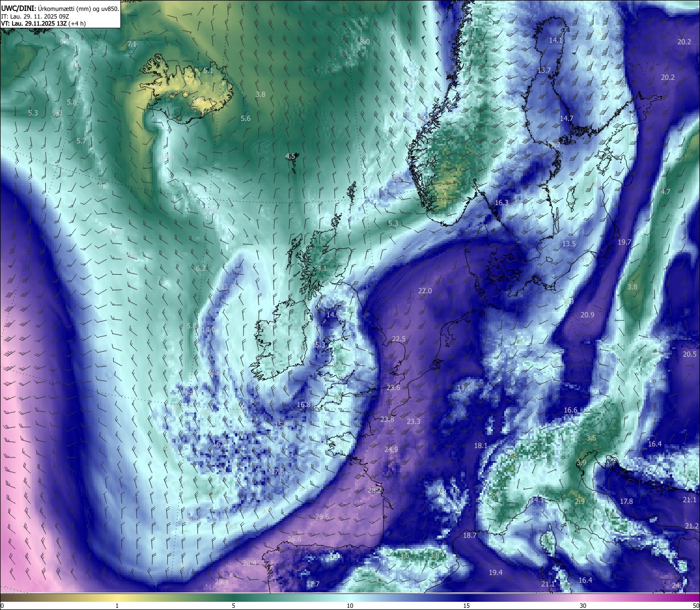
Task: Click the 5.7 value label
Action: 81,141
